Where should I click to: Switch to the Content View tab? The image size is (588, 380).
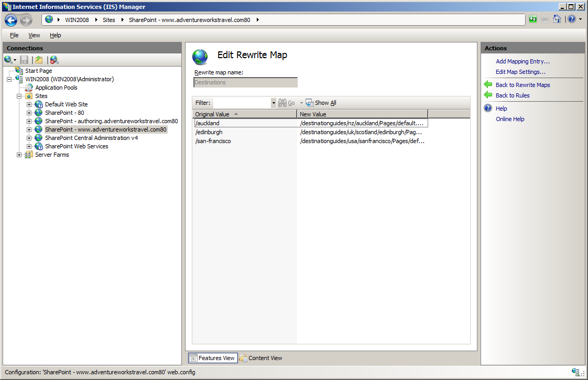tap(261, 358)
